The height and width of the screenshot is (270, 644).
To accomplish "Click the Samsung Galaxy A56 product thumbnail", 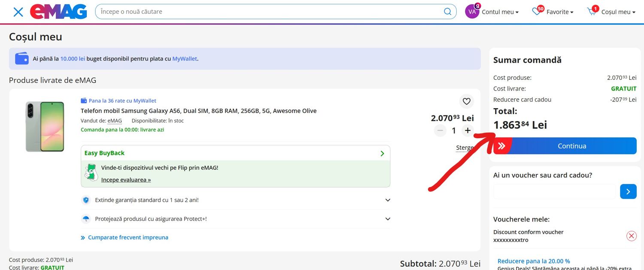I will tap(45, 127).
